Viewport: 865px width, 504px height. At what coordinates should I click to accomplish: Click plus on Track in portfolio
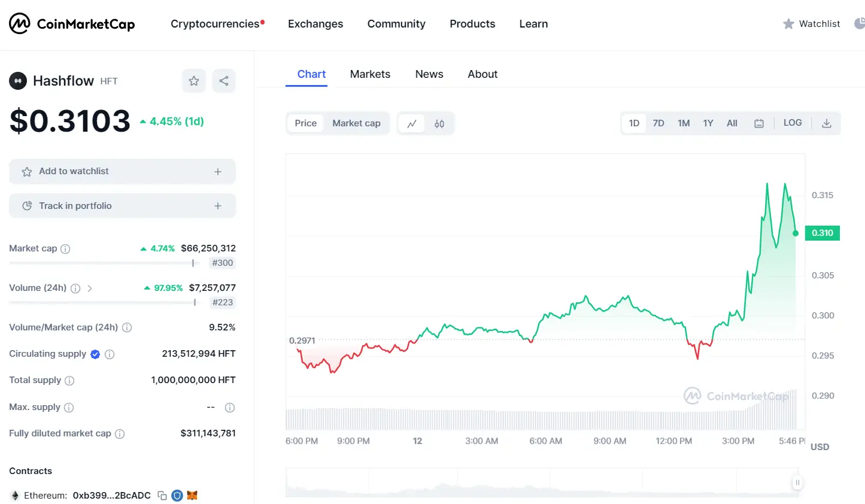click(218, 206)
